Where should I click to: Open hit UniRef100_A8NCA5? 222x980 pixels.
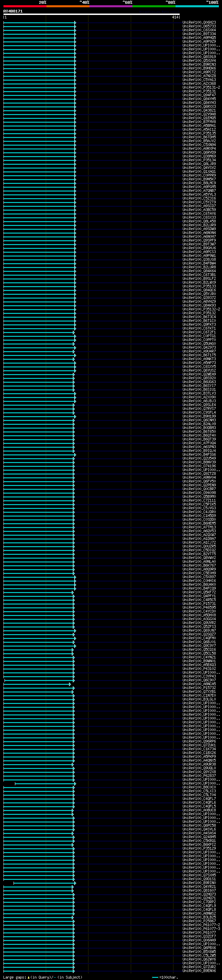coord(199,684)
